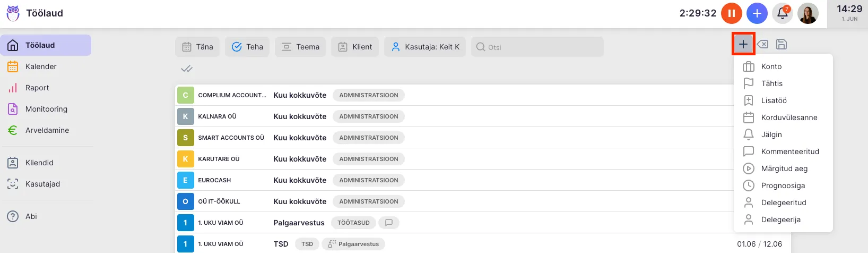The image size is (868, 253).
Task: Click the add filter plus icon
Action: (743, 44)
